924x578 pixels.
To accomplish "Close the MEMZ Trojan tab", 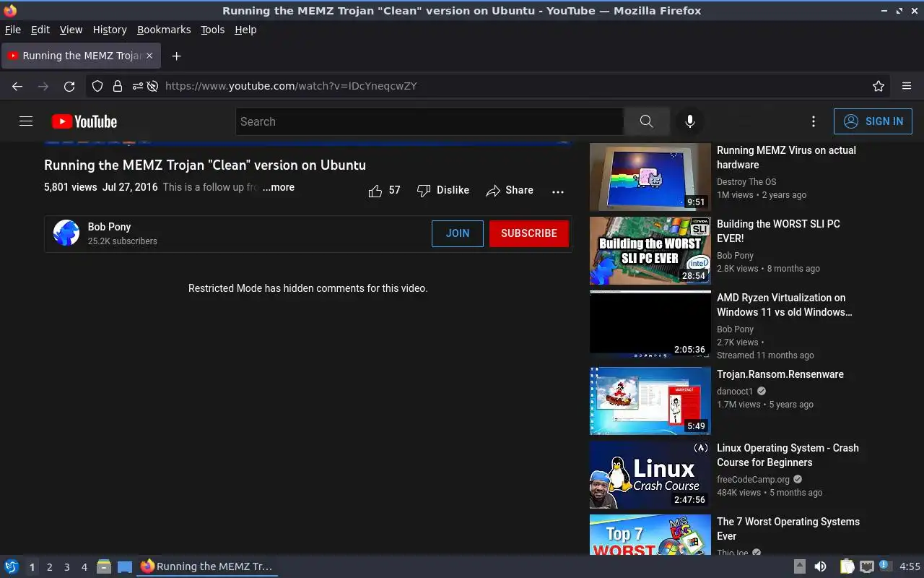I will coord(149,56).
